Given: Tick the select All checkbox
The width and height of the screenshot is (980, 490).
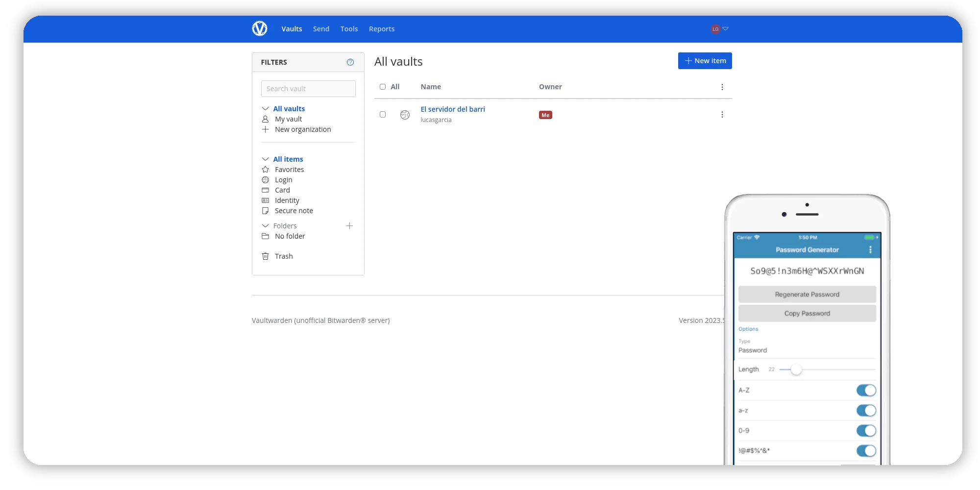Looking at the screenshot, I should [x=383, y=87].
